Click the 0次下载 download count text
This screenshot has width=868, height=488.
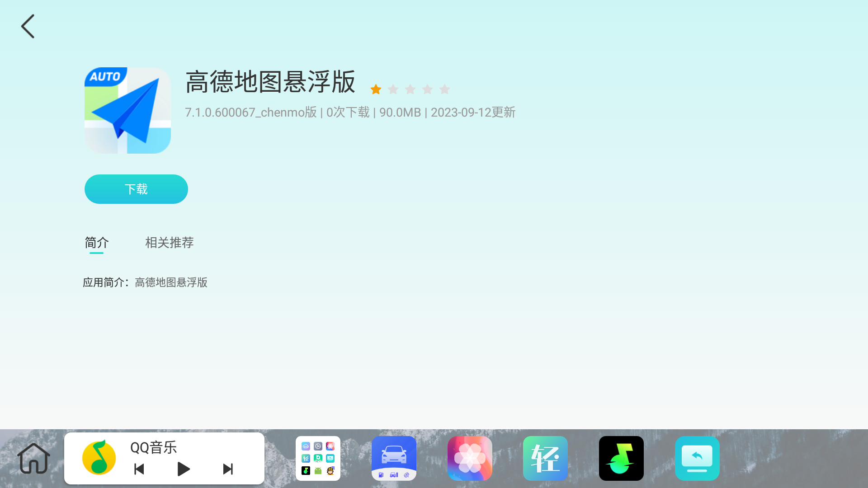pyautogui.click(x=348, y=112)
